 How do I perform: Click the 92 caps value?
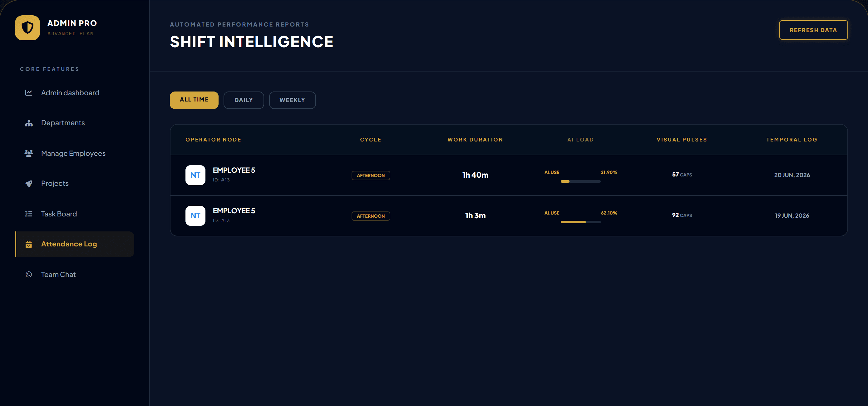(682, 215)
